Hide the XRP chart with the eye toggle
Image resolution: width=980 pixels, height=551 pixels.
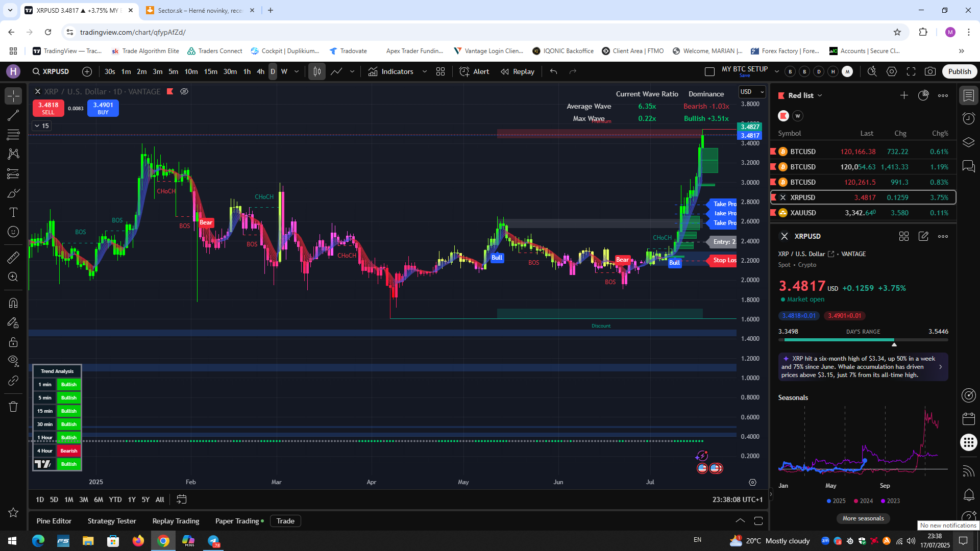click(x=184, y=91)
